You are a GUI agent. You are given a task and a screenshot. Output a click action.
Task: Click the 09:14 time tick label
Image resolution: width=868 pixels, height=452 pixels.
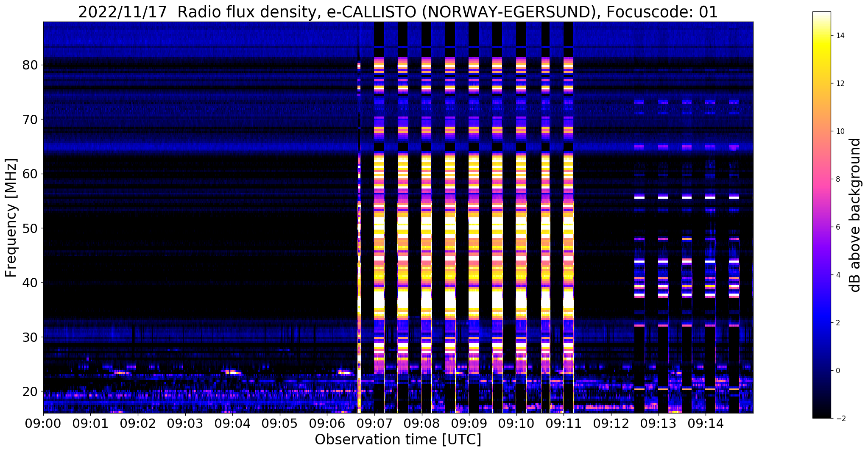click(706, 423)
